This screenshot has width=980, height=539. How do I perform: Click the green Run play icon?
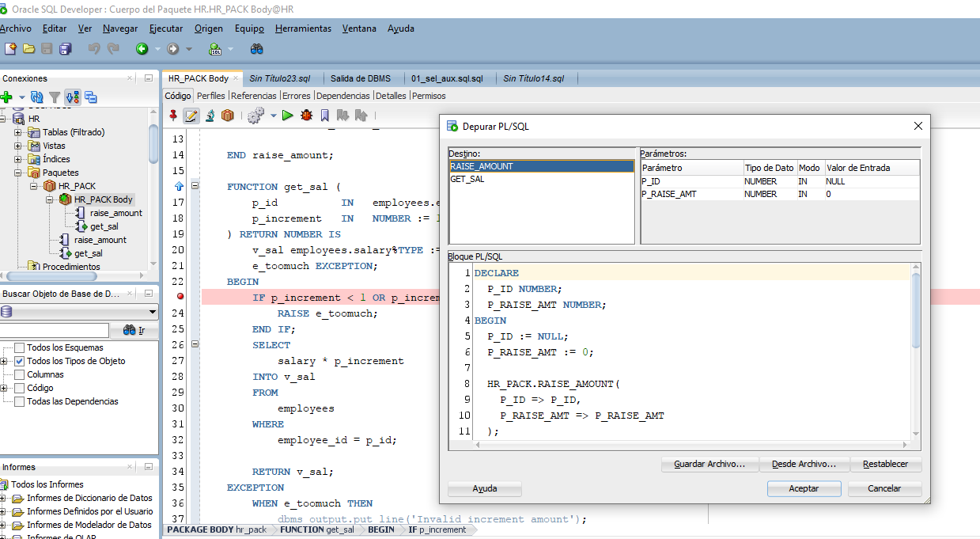click(x=288, y=116)
